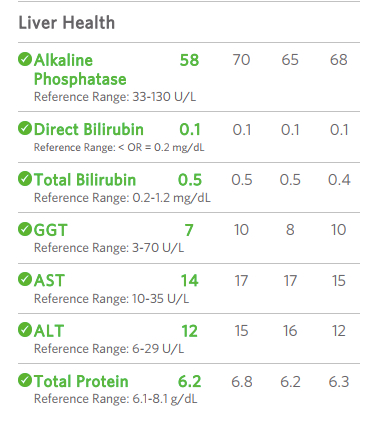Click the green checkmark next to GGT
Screen dimensions: 381x429
click(x=25, y=229)
